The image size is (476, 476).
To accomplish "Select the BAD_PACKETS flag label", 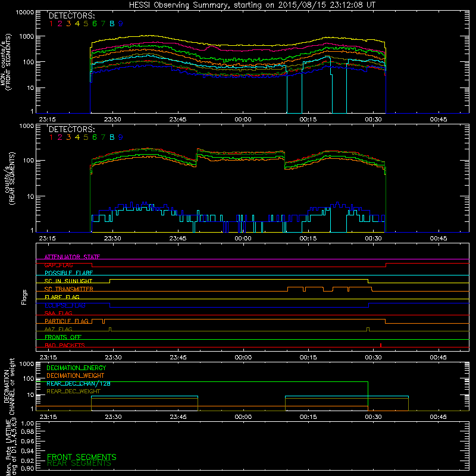I will pos(65,345).
